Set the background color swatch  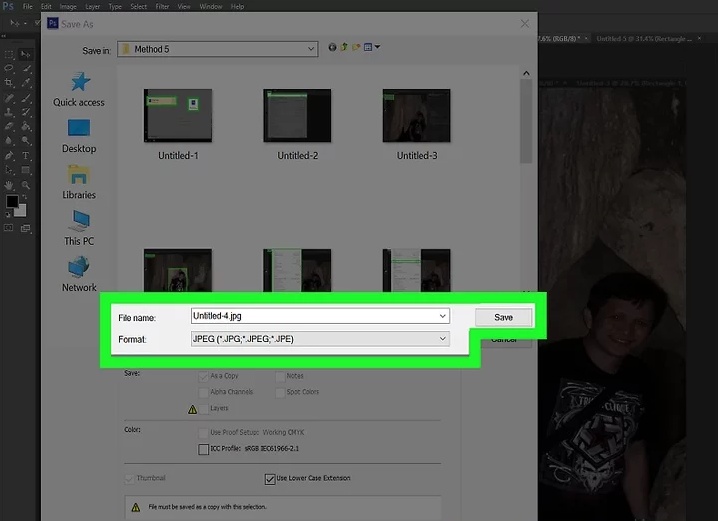pyautogui.click(x=21, y=211)
